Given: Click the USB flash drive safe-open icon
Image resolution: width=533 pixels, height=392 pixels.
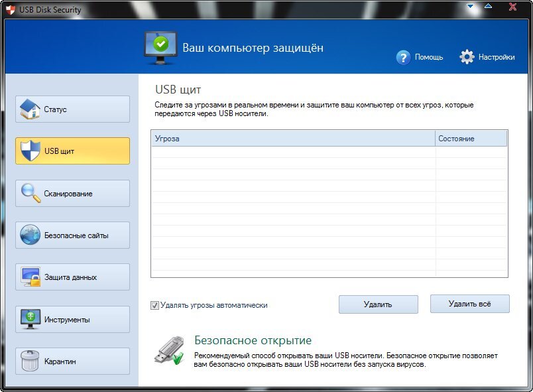Looking at the screenshot, I should click(169, 350).
